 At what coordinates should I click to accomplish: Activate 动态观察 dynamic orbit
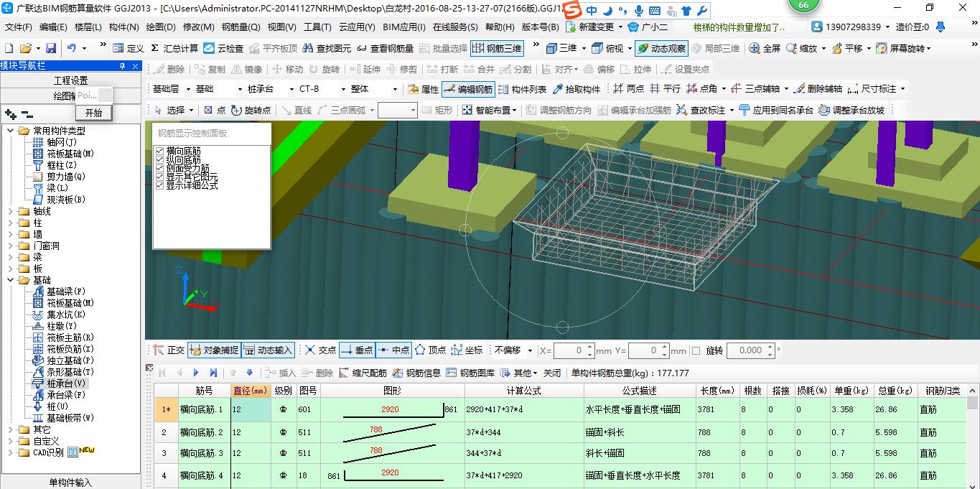tap(661, 48)
